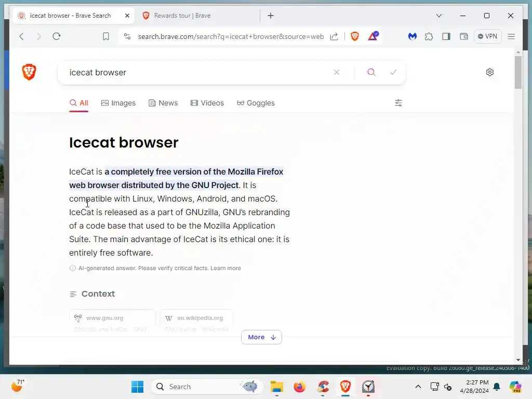This screenshot has width=532, height=399.
Task: Open the Malwarebytes extension icon
Action: click(x=412, y=36)
